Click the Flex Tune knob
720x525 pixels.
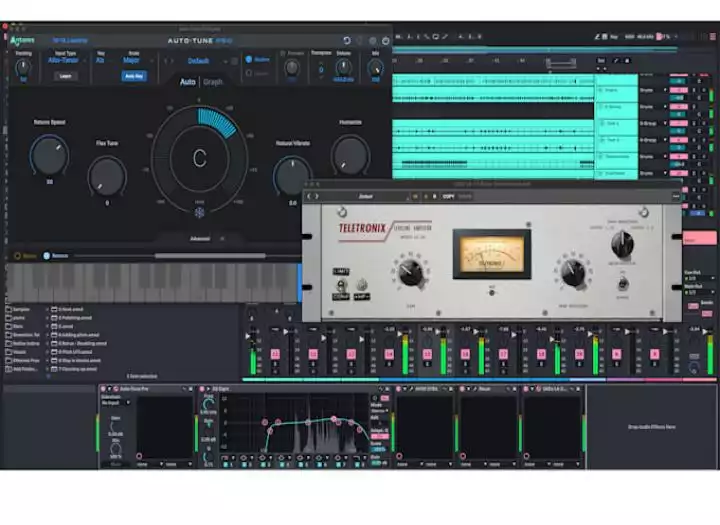(x=107, y=175)
